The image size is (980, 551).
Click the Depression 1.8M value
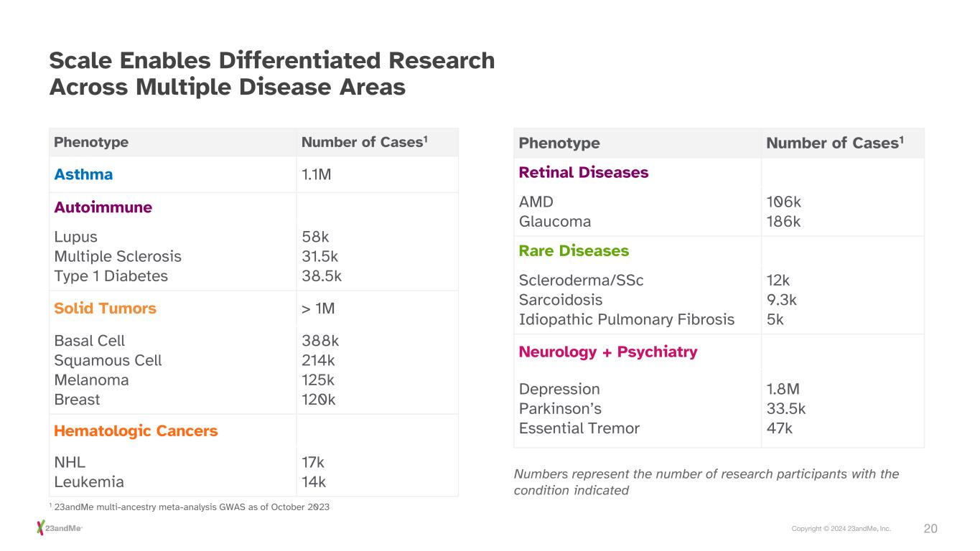(x=783, y=390)
